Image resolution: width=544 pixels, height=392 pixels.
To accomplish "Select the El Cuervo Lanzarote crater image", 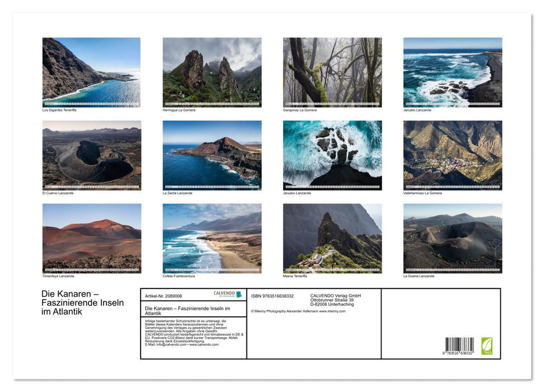I will tap(91, 155).
